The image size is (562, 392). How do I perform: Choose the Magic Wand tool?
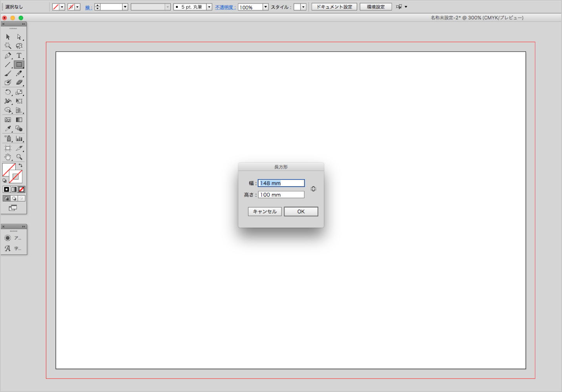coord(8,46)
